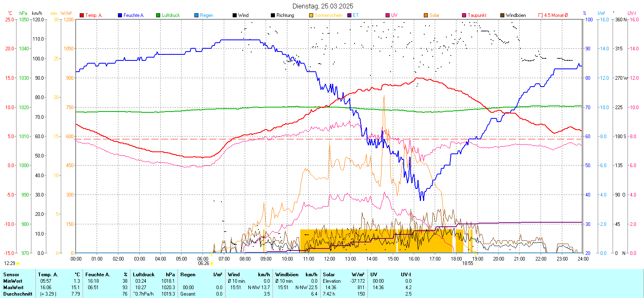Click the light-blue Regen legend square
This screenshot has height=298, width=644.
coord(196,15)
